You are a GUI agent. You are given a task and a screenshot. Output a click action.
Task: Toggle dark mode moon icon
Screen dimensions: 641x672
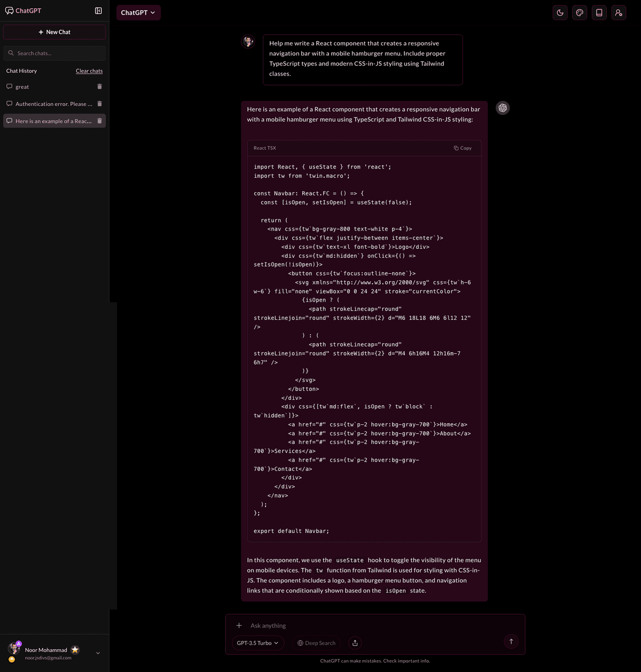pos(560,13)
